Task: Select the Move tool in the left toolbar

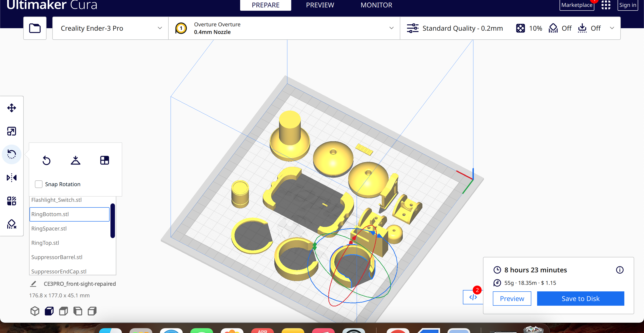Action: (11, 108)
